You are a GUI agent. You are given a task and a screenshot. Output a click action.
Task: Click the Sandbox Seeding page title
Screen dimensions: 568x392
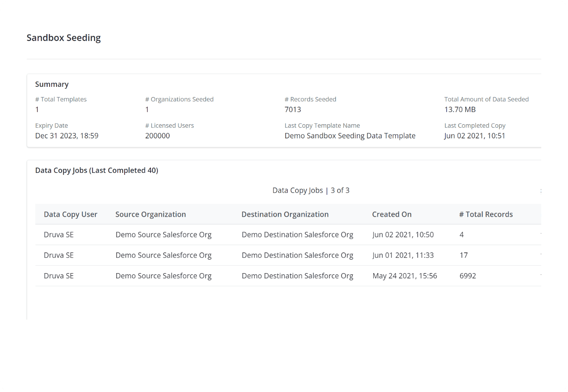point(64,38)
